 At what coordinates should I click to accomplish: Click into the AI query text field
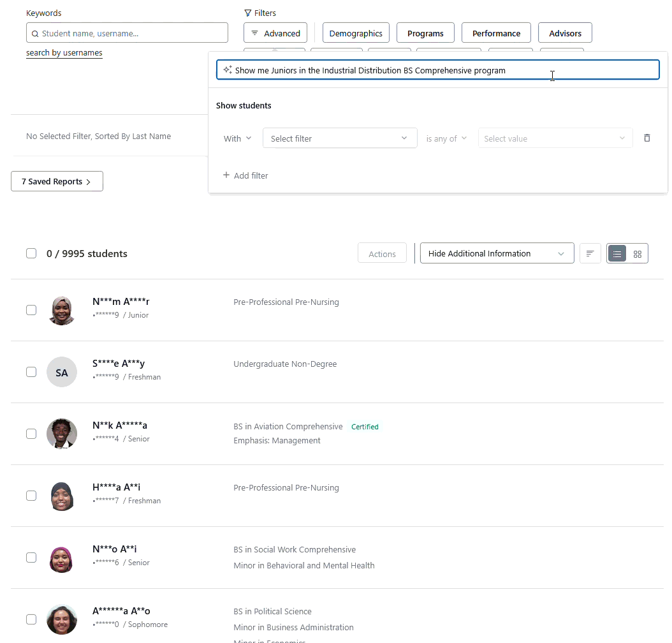[x=438, y=70]
